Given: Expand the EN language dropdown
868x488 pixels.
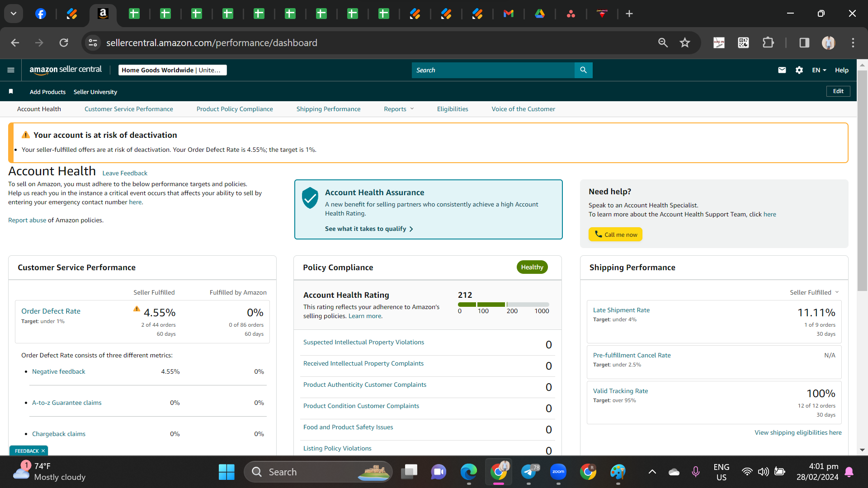Looking at the screenshot, I should click(819, 70).
